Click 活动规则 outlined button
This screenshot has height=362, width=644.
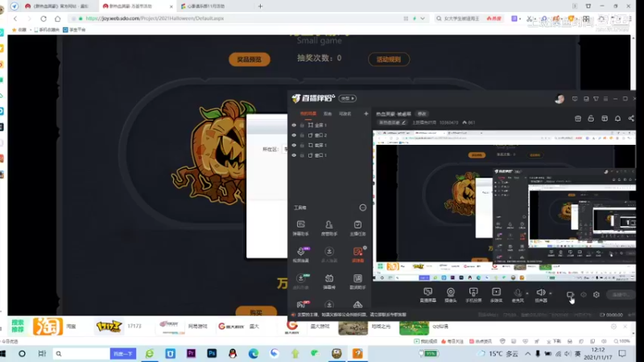coord(389,60)
